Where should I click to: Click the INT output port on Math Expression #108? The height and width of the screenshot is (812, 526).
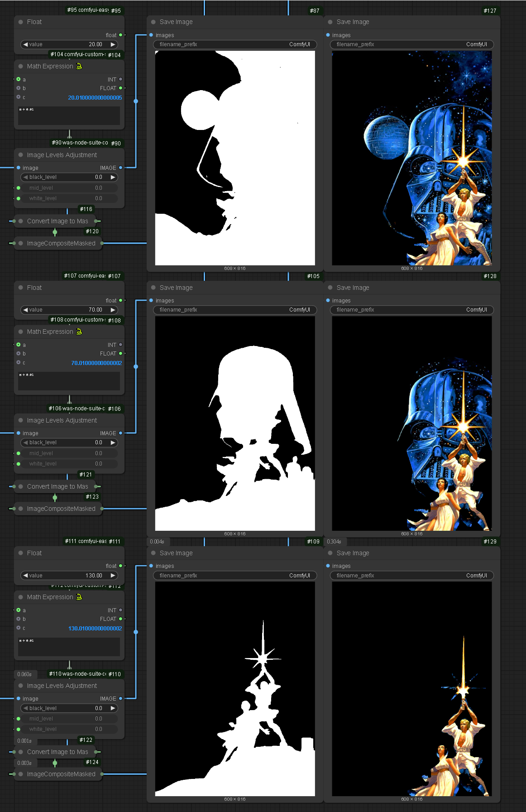(120, 345)
